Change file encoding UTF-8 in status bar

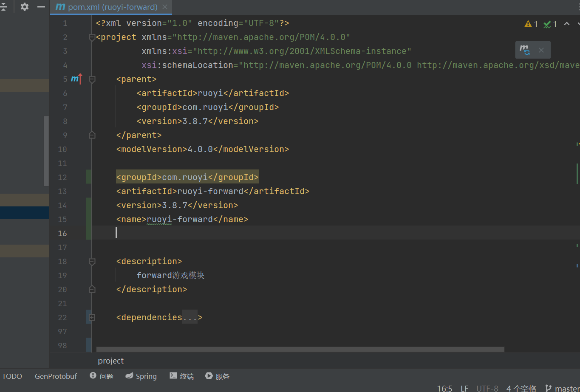click(487, 388)
